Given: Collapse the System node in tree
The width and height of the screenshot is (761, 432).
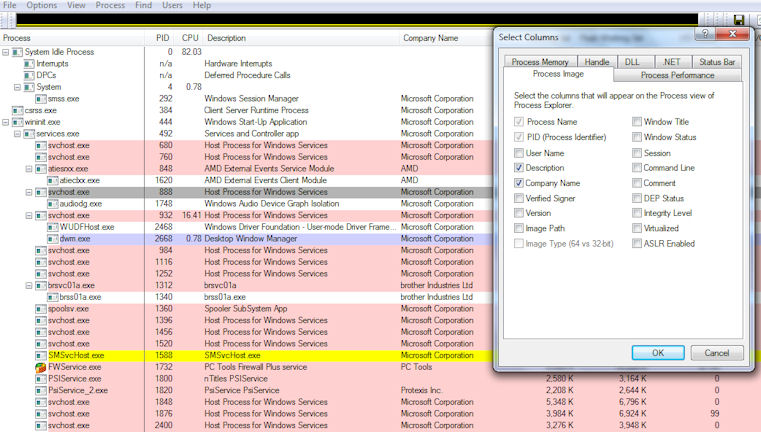Looking at the screenshot, I should [17, 87].
